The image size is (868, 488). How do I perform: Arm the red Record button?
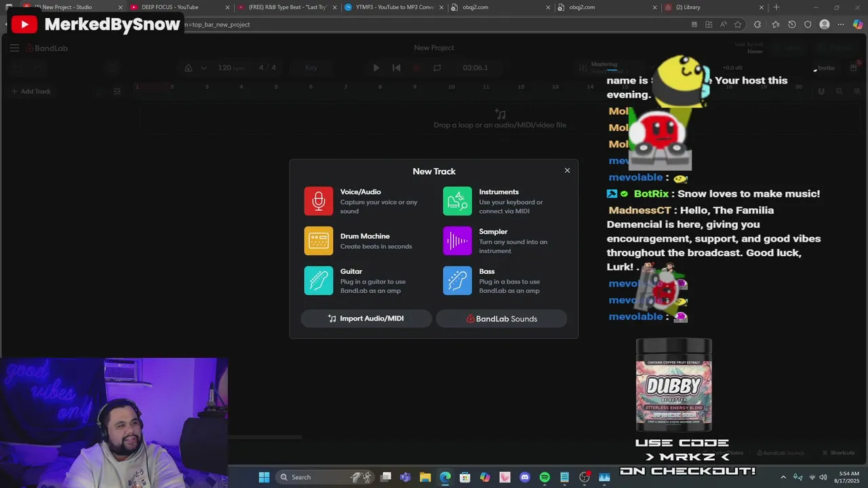(x=416, y=68)
